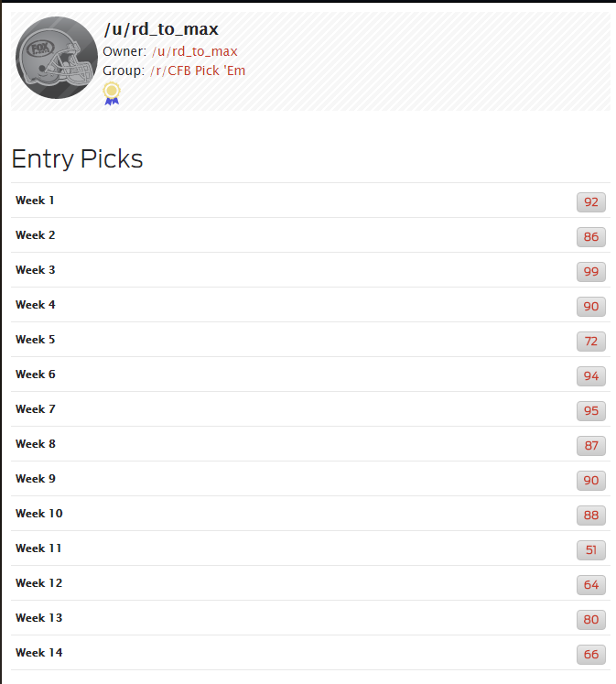The height and width of the screenshot is (684, 616).
Task: Open Week 1 score badge 92
Action: coord(590,202)
